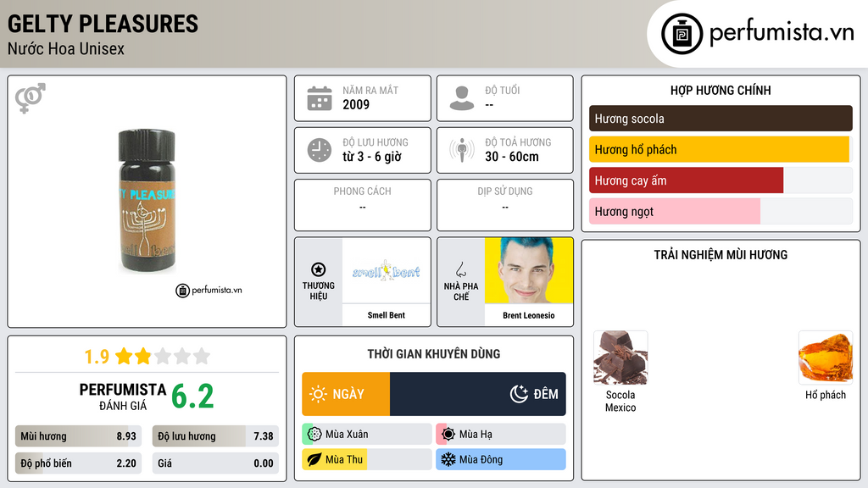Click the perfumista.vn bottle logo icon

(682, 34)
